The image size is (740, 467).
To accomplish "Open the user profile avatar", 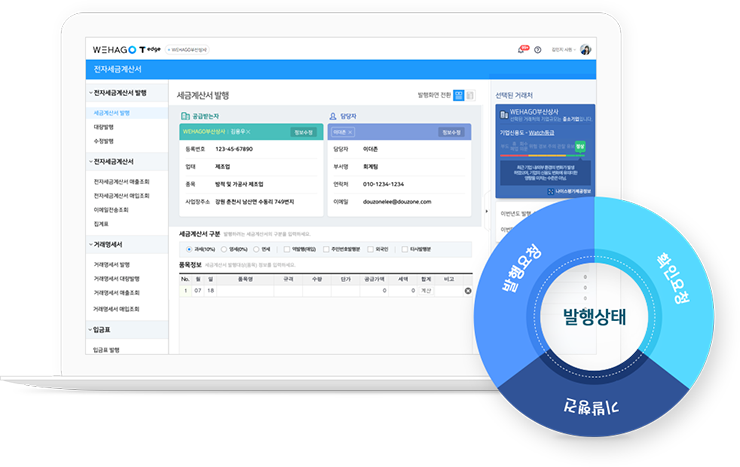I will point(586,49).
